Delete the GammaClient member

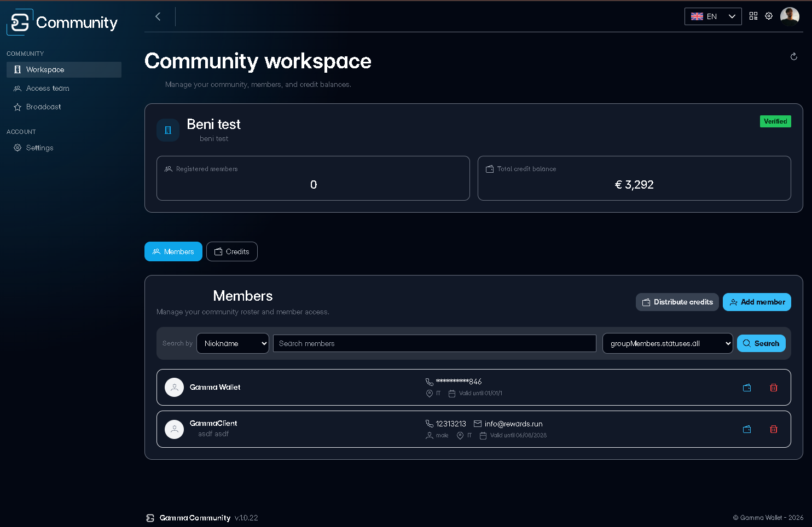(x=774, y=429)
